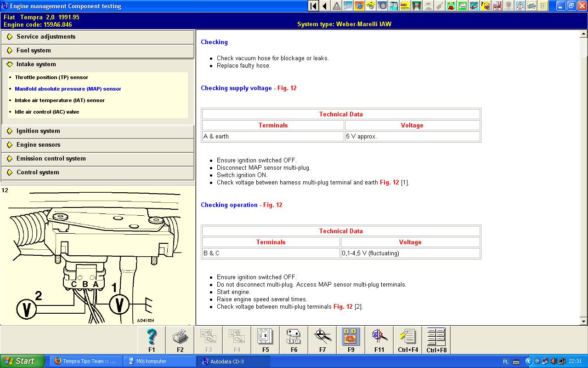Click the Start button
Viewport: 588px width, 368px height.
(x=23, y=361)
